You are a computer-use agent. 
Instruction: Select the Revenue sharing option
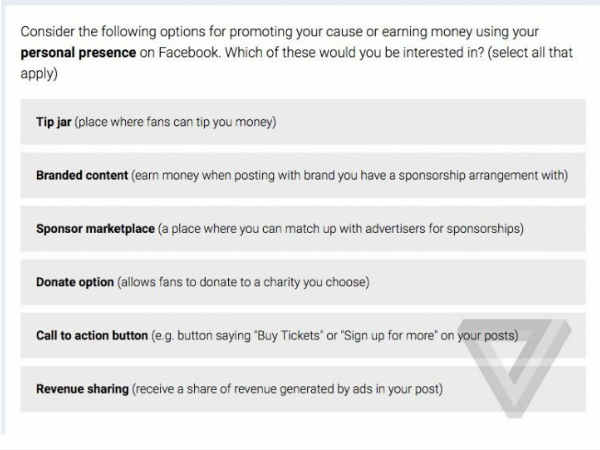[303, 389]
